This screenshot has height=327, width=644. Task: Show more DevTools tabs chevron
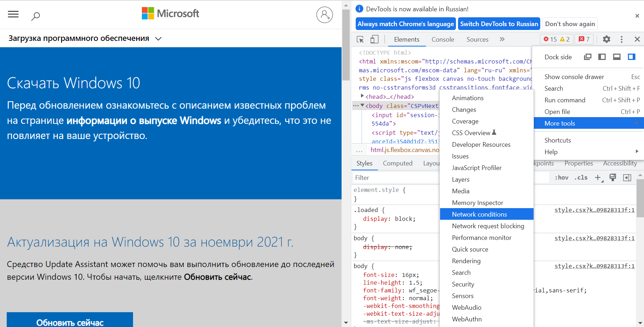[x=502, y=39]
